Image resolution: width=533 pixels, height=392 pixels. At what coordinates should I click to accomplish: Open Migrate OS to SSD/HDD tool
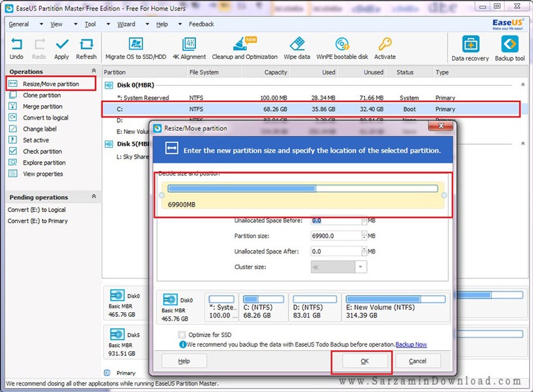(x=136, y=45)
